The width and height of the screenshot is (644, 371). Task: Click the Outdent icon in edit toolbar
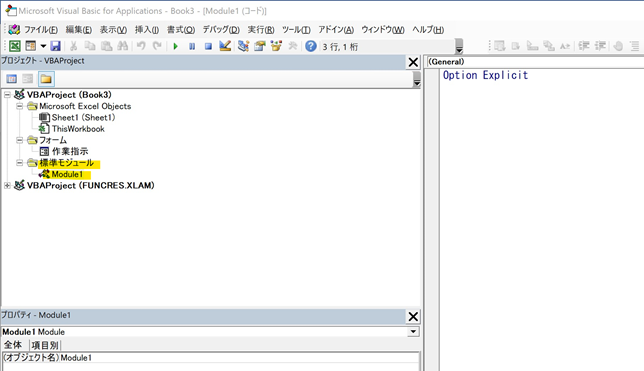pos(600,46)
